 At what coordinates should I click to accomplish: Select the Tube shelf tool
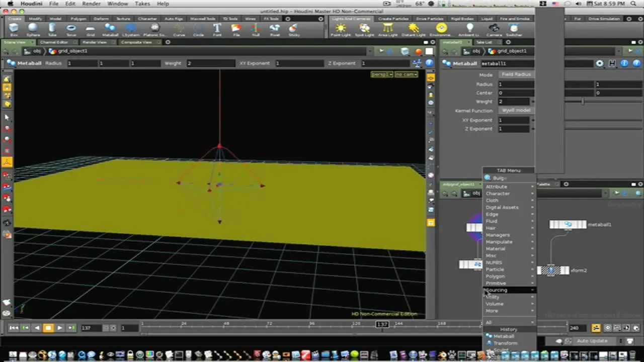point(52,30)
